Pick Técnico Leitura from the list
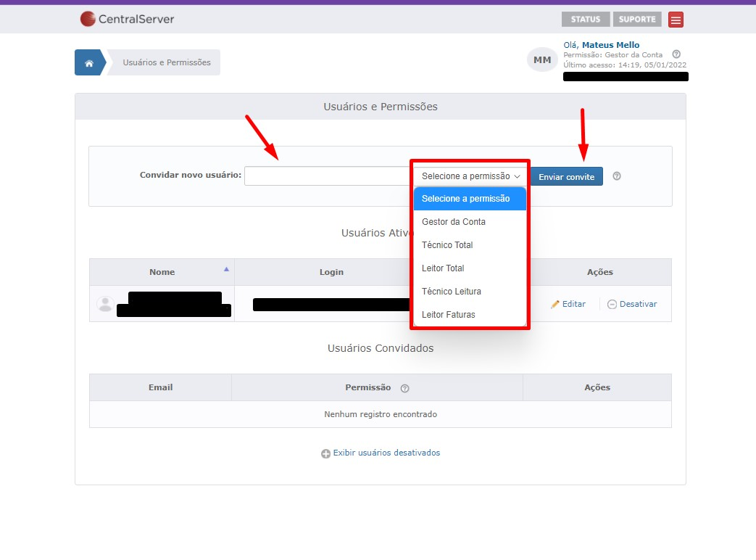Image resolution: width=756 pixels, height=560 pixels. click(x=451, y=292)
